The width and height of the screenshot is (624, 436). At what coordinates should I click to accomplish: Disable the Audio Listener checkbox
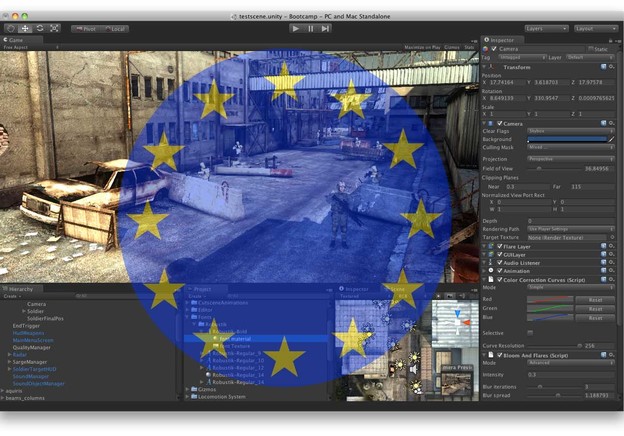[x=500, y=263]
